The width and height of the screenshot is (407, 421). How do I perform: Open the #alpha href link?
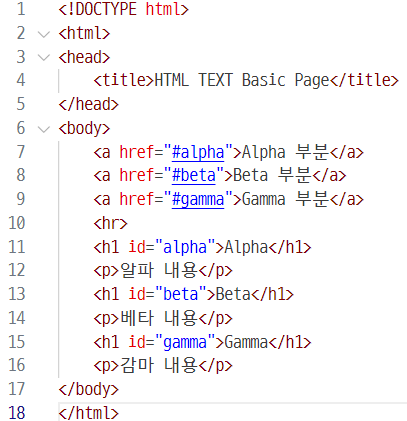[198, 153]
